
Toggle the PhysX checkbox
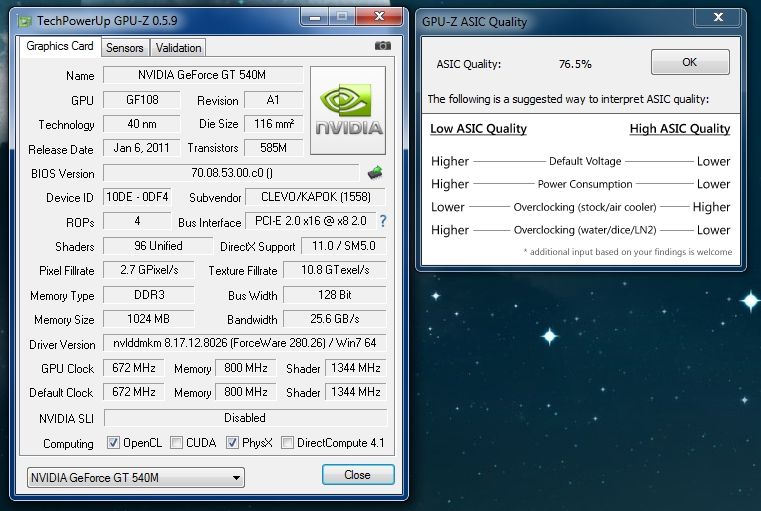(x=232, y=443)
